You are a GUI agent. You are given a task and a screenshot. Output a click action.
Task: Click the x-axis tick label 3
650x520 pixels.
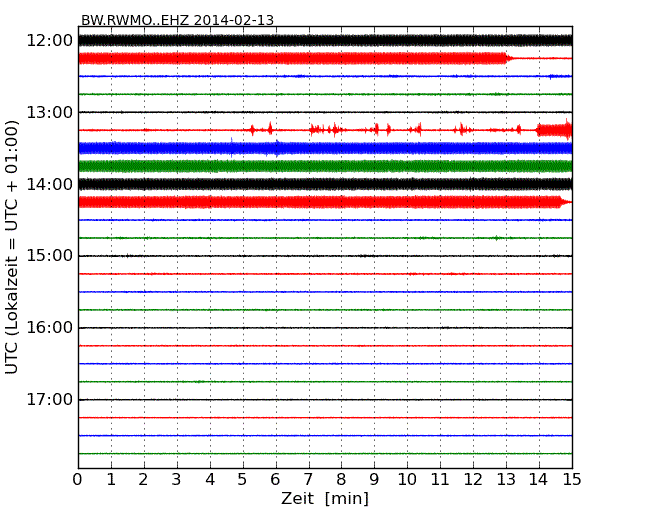(177, 480)
